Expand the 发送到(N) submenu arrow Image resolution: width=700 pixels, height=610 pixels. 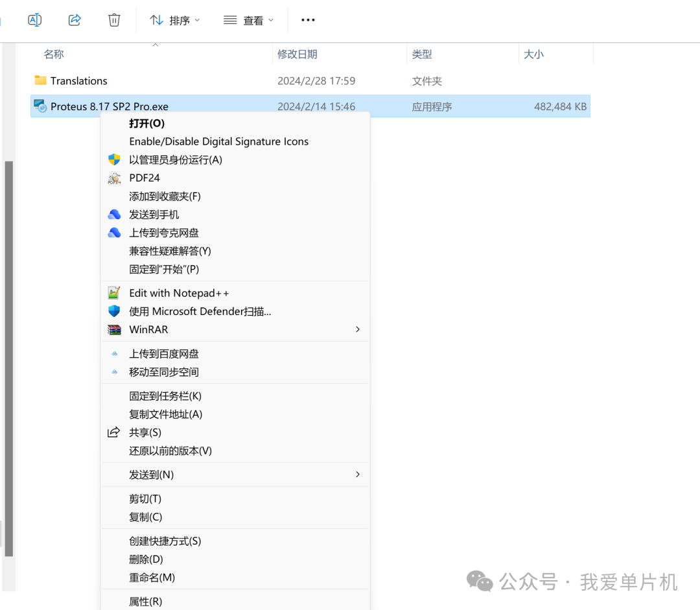tap(358, 475)
